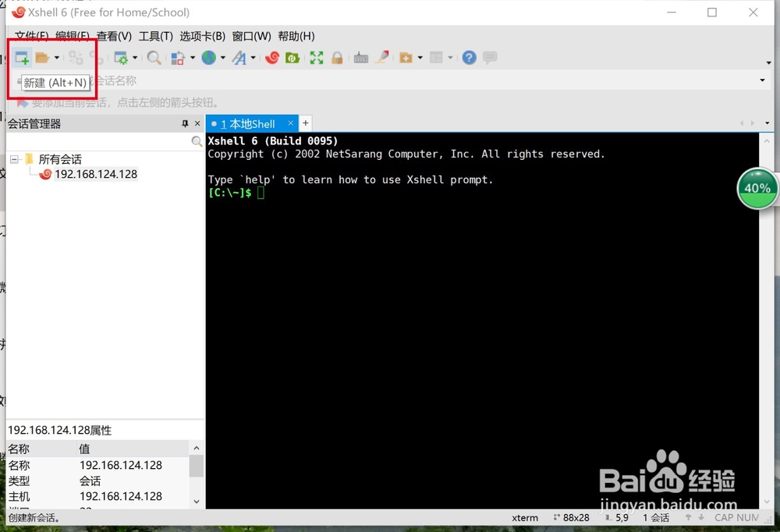This screenshot has width=780, height=532.
Task: Click the Reconnect toolbar icon
Action: click(x=76, y=58)
